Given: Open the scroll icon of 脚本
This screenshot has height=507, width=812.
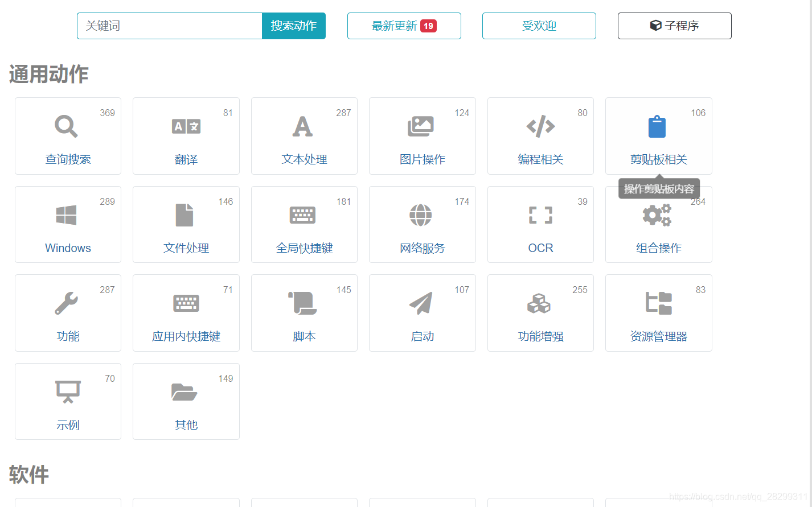Looking at the screenshot, I should (x=302, y=303).
